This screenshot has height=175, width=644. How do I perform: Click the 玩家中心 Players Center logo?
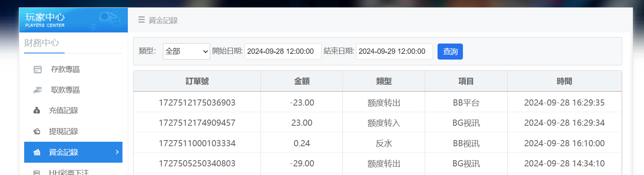(73, 20)
